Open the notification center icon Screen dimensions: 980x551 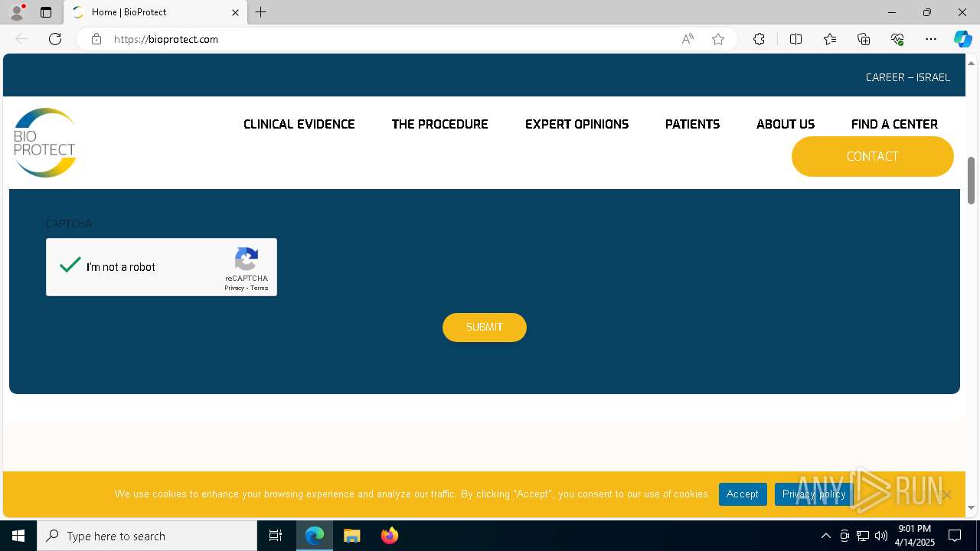tap(955, 536)
